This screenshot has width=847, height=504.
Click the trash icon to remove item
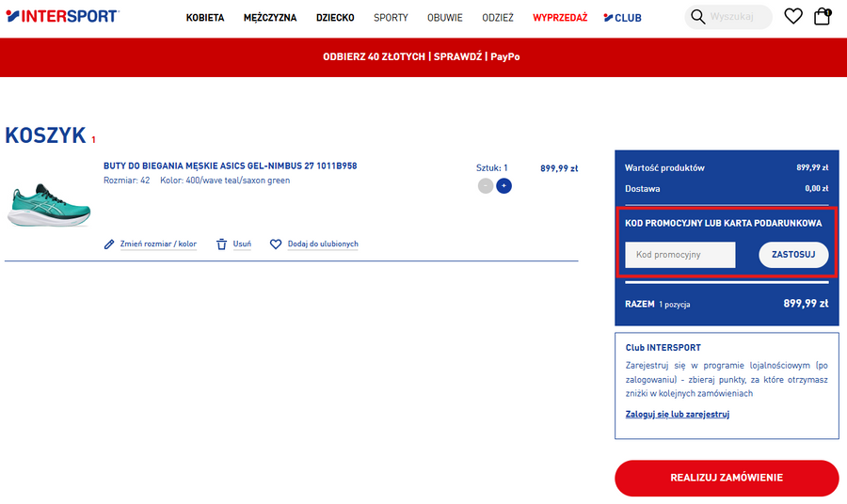[x=222, y=244]
